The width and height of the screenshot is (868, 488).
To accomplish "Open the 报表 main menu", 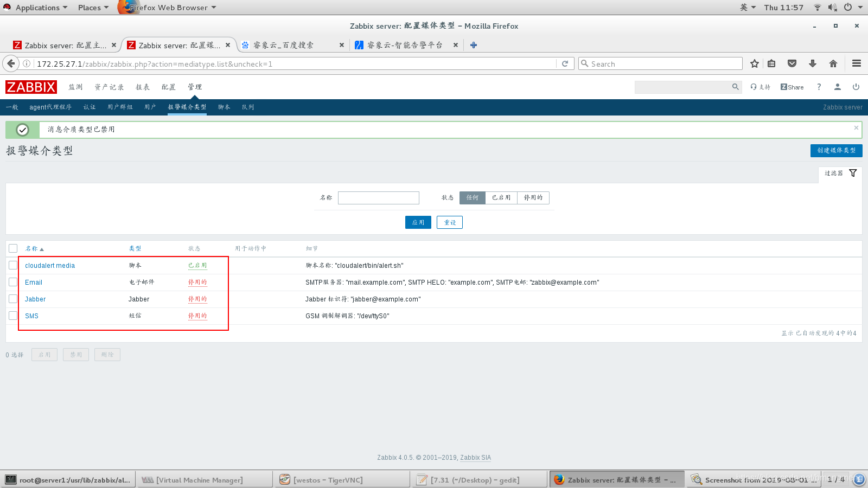I will tap(143, 87).
